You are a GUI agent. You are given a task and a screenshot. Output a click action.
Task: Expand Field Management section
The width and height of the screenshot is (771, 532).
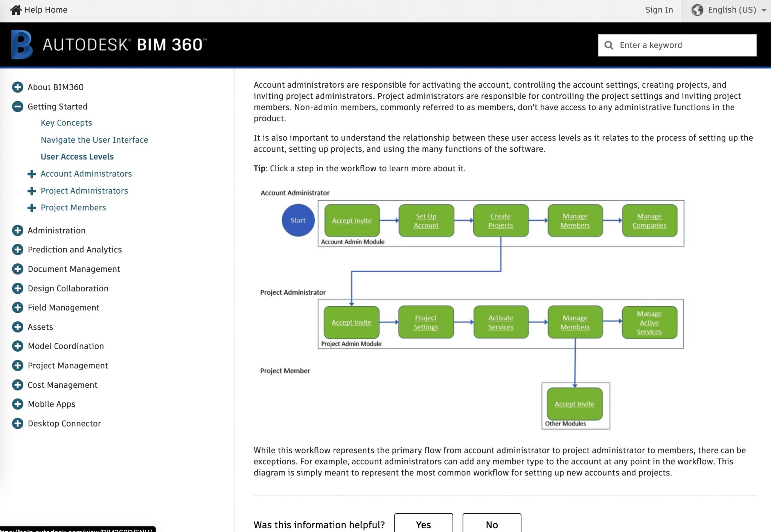17,308
